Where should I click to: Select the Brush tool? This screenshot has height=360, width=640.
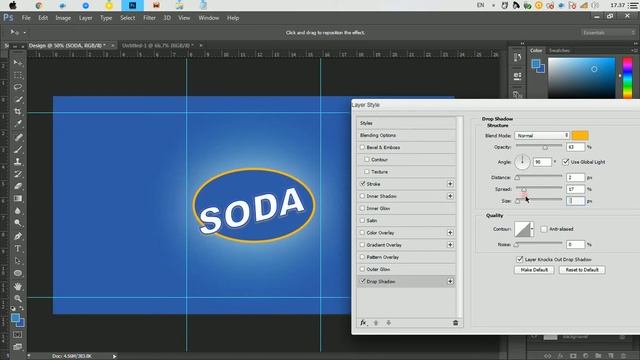18,149
